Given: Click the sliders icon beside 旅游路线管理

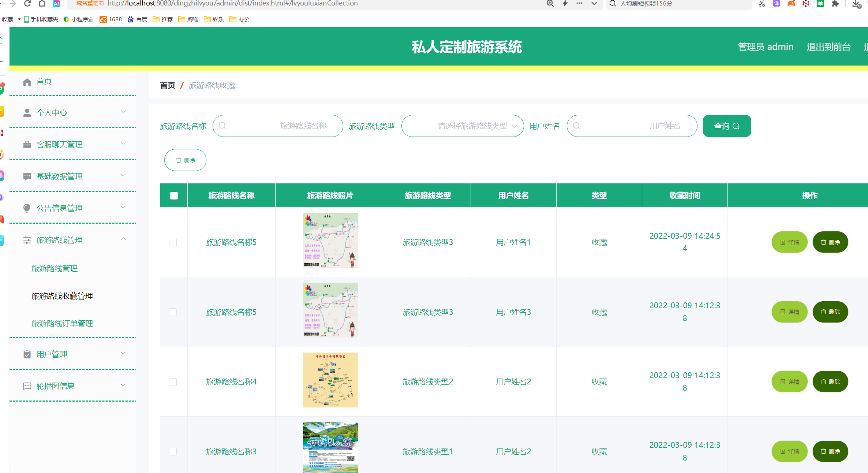Looking at the screenshot, I should point(27,240).
